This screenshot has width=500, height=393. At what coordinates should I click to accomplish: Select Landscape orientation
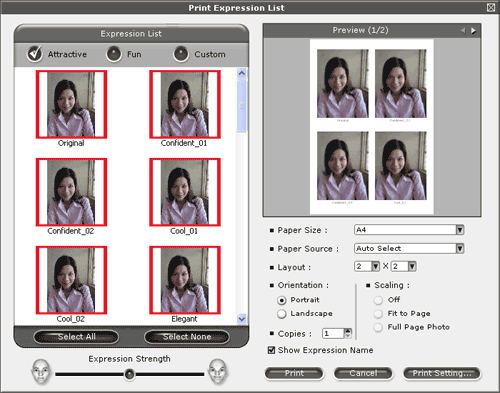point(282,314)
